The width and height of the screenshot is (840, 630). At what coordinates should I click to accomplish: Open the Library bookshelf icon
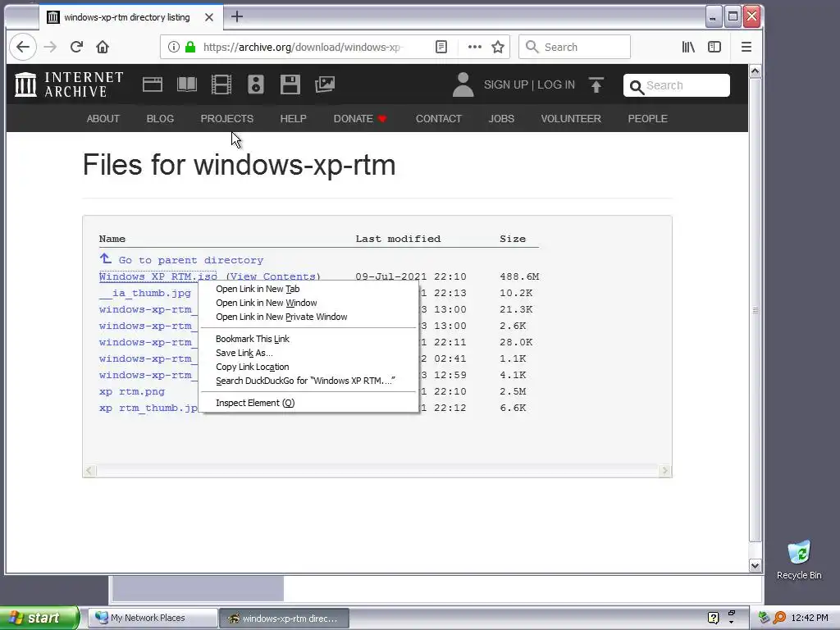click(x=688, y=47)
